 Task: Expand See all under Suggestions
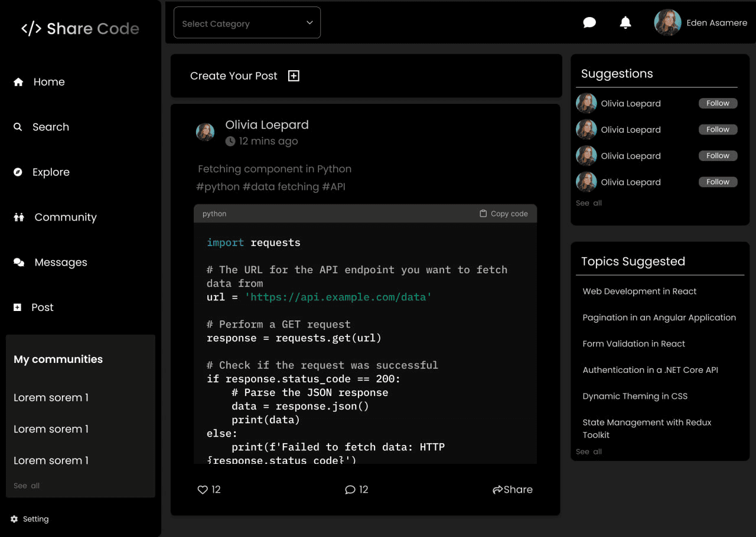(x=589, y=203)
